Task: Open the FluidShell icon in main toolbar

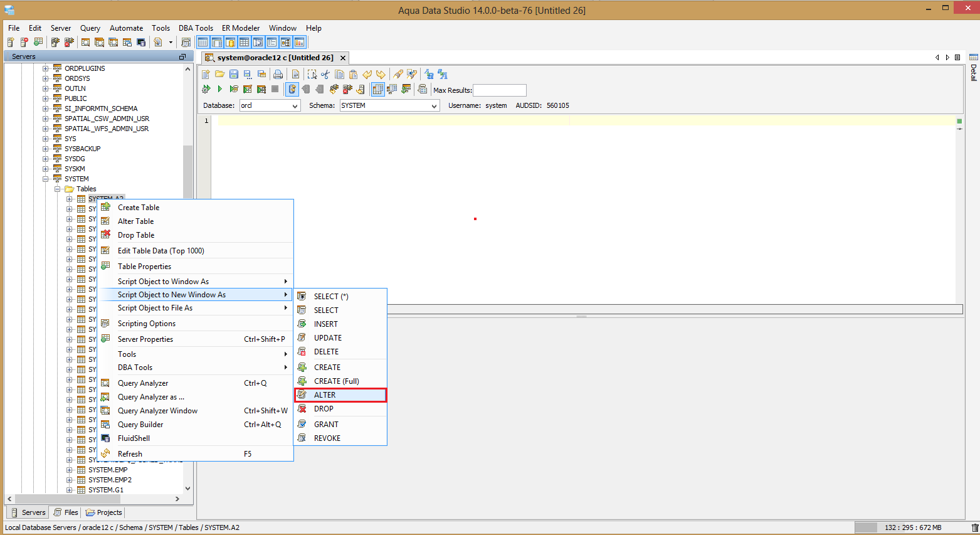Action: pos(141,42)
